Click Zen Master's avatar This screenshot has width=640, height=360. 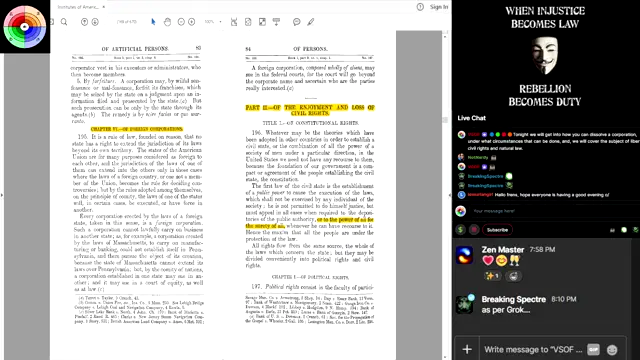coord(464,255)
